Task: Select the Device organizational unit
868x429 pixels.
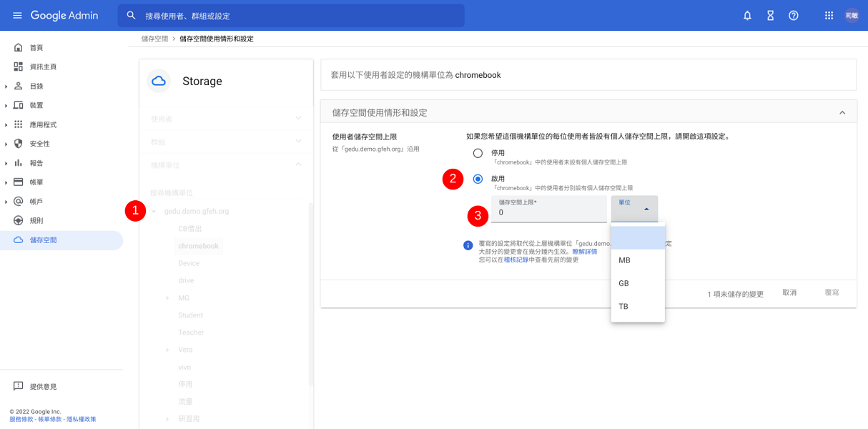Action: click(x=189, y=263)
